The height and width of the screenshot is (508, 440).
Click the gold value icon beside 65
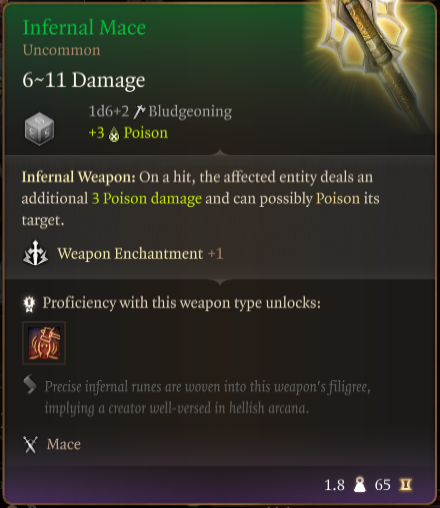click(406, 484)
